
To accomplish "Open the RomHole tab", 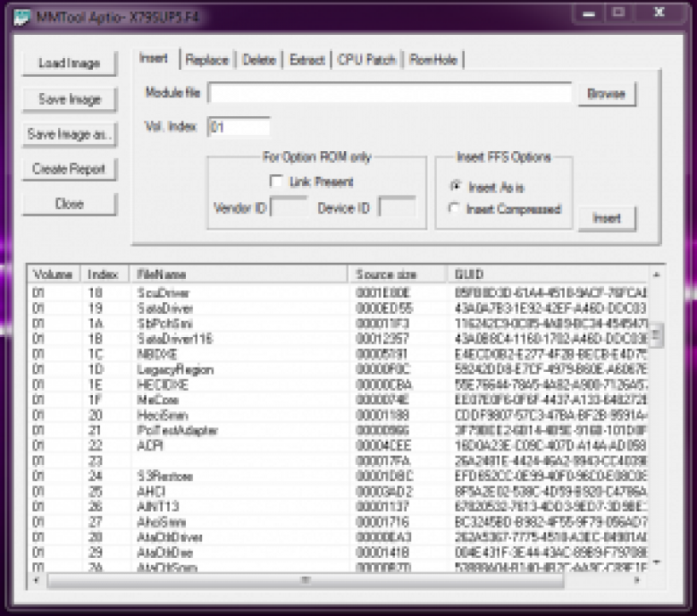I will point(433,60).
